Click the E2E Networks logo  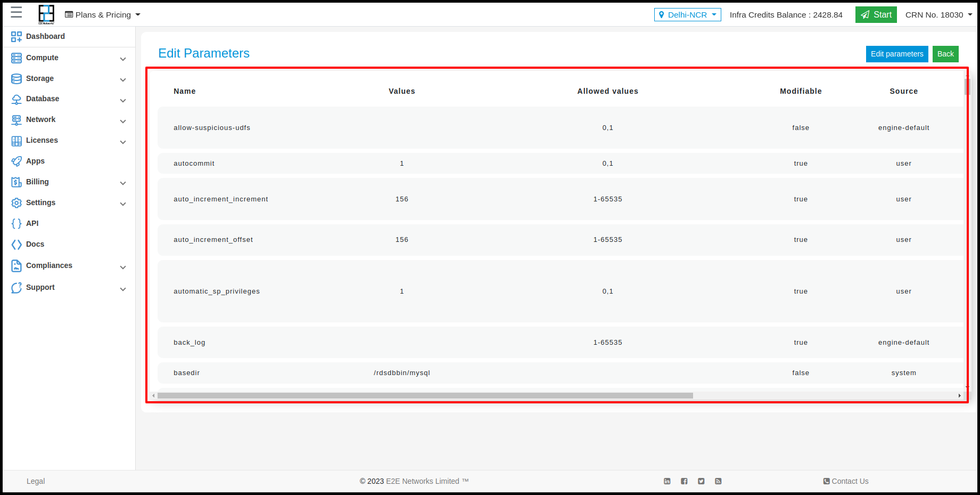46,14
